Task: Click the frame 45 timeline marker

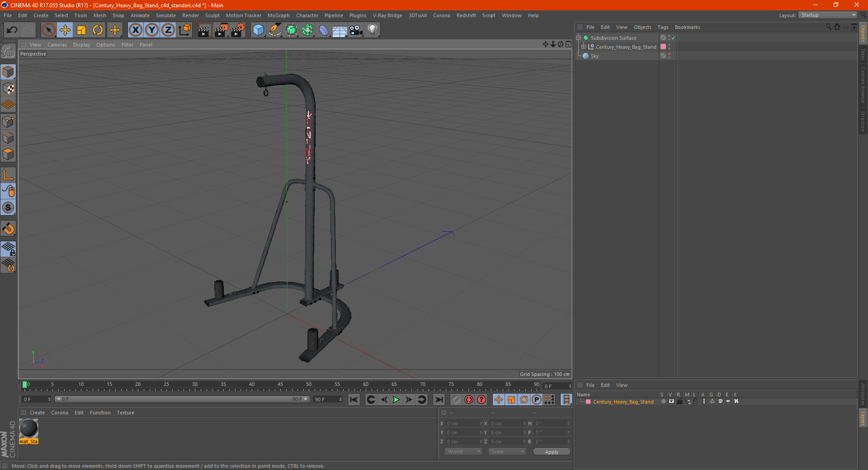Action: click(x=280, y=385)
